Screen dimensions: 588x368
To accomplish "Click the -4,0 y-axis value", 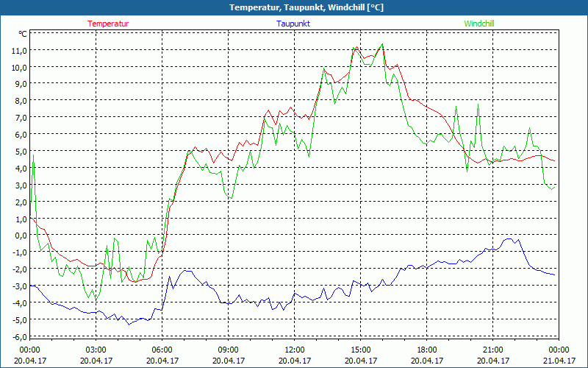I will pyautogui.click(x=20, y=302).
